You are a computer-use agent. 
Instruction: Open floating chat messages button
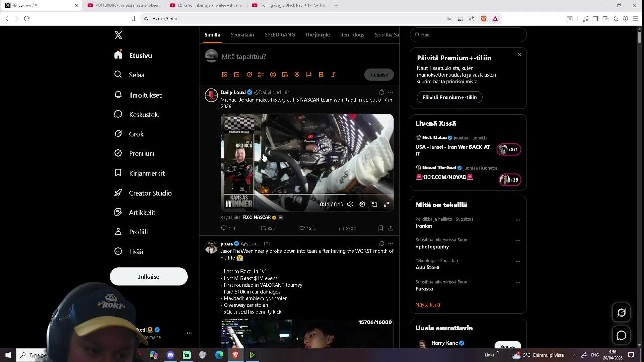pyautogui.click(x=622, y=335)
